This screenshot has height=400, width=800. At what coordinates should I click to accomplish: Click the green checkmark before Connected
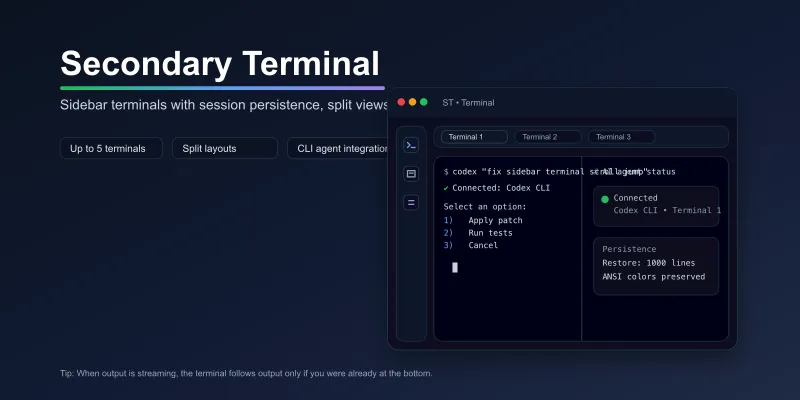tap(446, 188)
